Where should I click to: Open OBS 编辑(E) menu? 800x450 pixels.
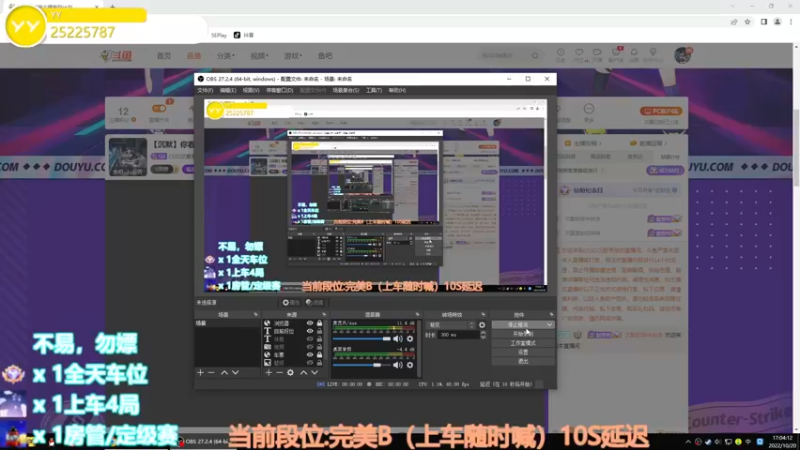click(228, 90)
